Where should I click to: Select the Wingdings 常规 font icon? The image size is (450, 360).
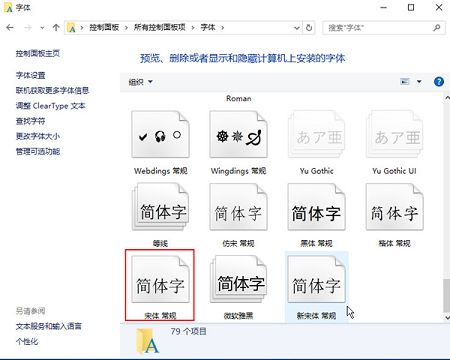pos(238,135)
